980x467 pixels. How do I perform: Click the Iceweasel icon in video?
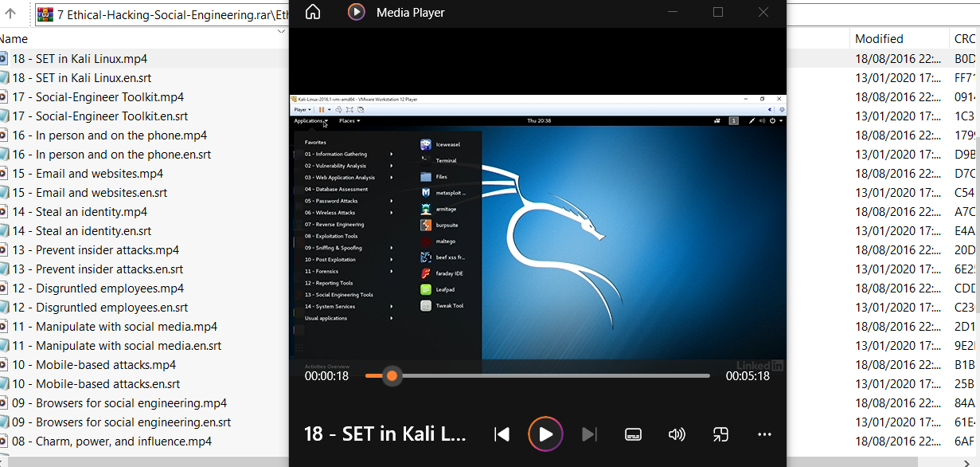click(426, 144)
